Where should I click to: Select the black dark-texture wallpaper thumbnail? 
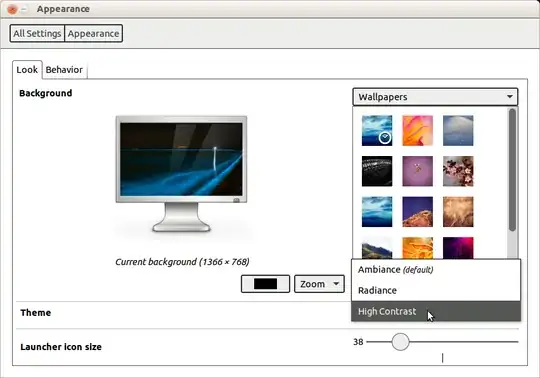click(377, 171)
